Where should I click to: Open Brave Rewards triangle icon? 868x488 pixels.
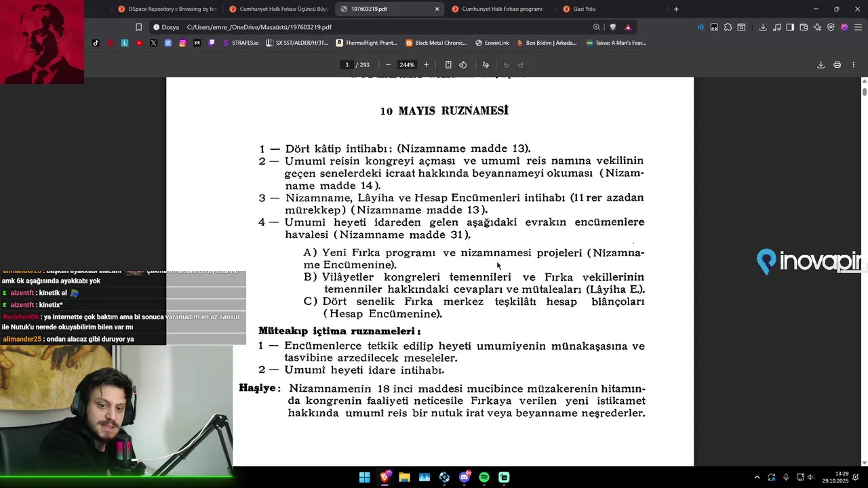pos(628,27)
